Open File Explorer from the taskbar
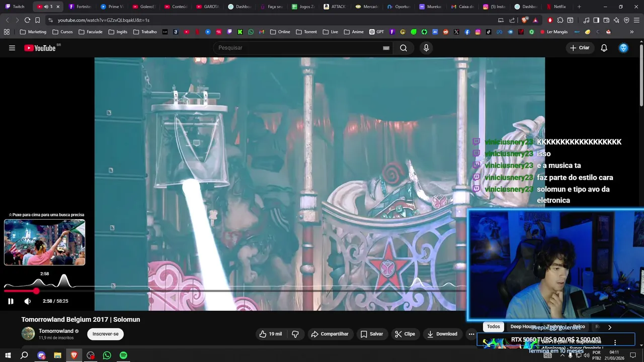 (57, 355)
